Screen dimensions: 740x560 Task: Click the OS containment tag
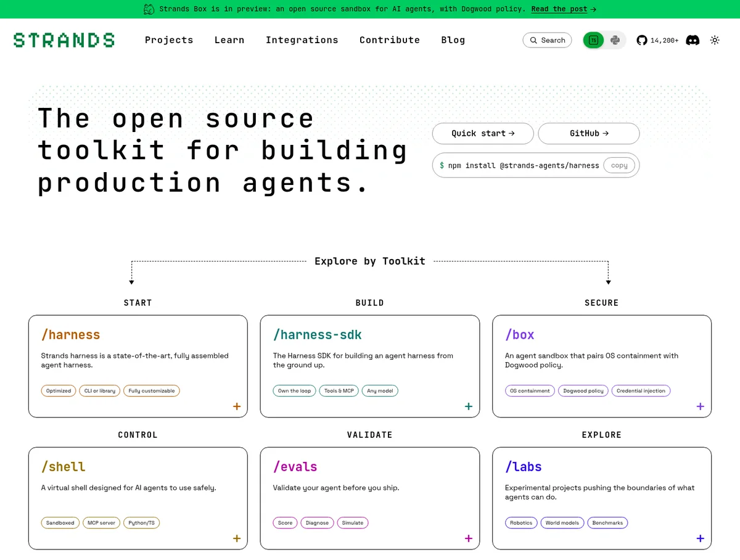click(530, 390)
